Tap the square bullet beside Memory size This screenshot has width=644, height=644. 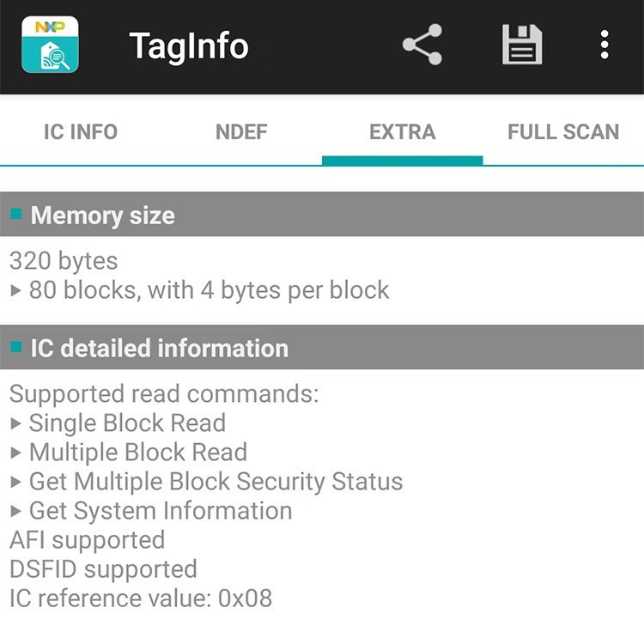coord(16,214)
